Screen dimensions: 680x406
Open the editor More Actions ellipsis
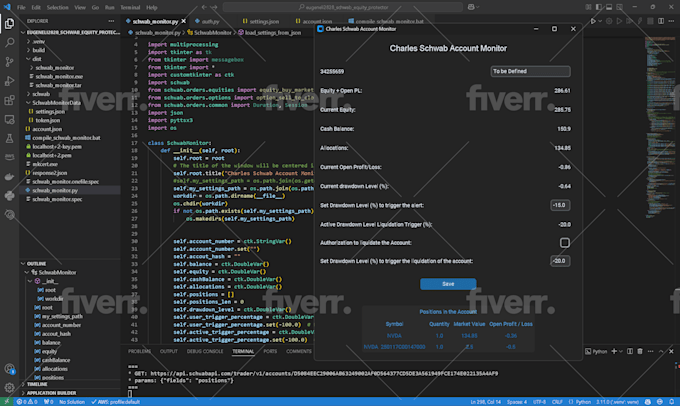[671, 21]
